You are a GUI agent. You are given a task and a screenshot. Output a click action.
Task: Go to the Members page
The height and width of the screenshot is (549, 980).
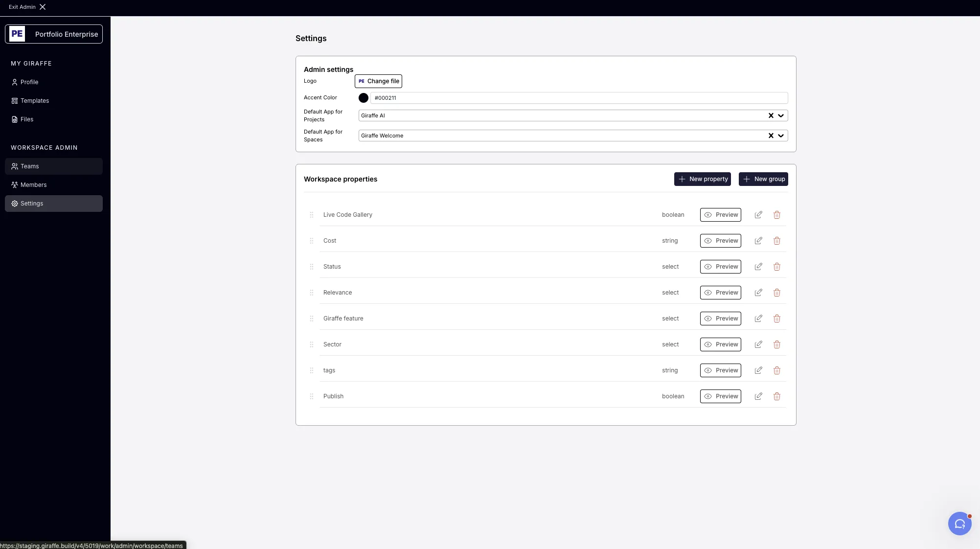click(33, 185)
